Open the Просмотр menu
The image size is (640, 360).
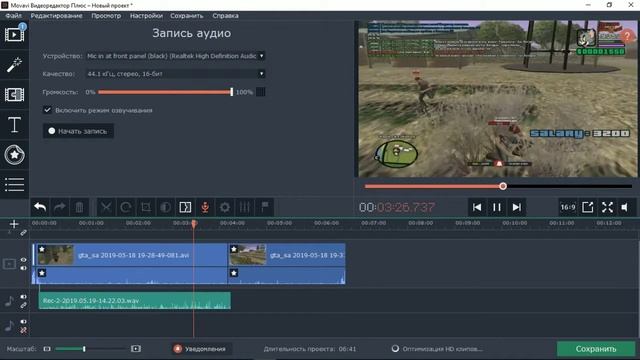pos(106,16)
